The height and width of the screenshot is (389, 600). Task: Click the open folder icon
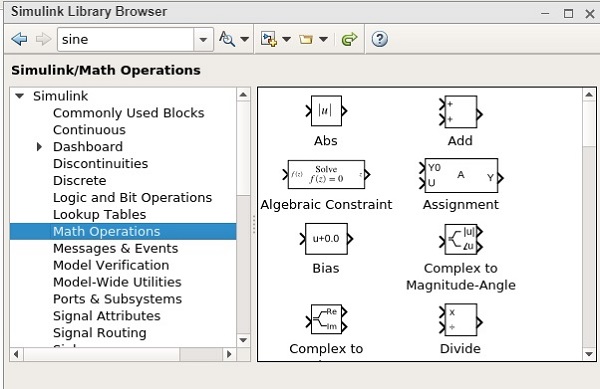pyautogui.click(x=306, y=39)
